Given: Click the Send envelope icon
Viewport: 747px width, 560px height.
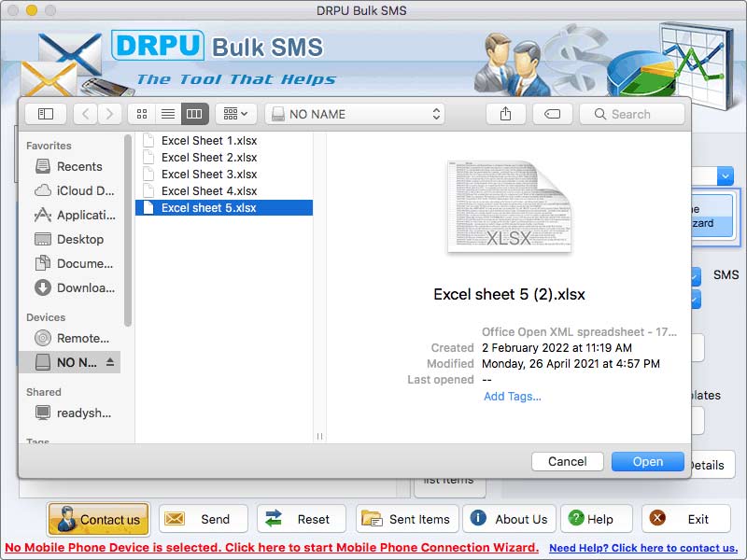Looking at the screenshot, I should 174,518.
